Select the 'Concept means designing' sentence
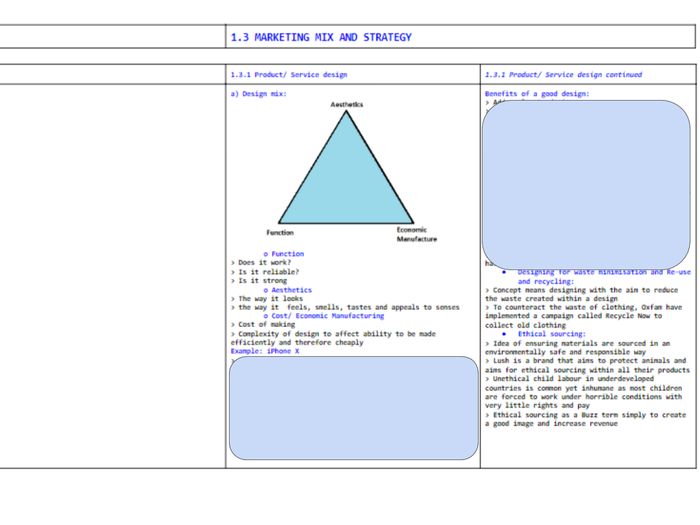The height and width of the screenshot is (525, 700). click(x=582, y=294)
